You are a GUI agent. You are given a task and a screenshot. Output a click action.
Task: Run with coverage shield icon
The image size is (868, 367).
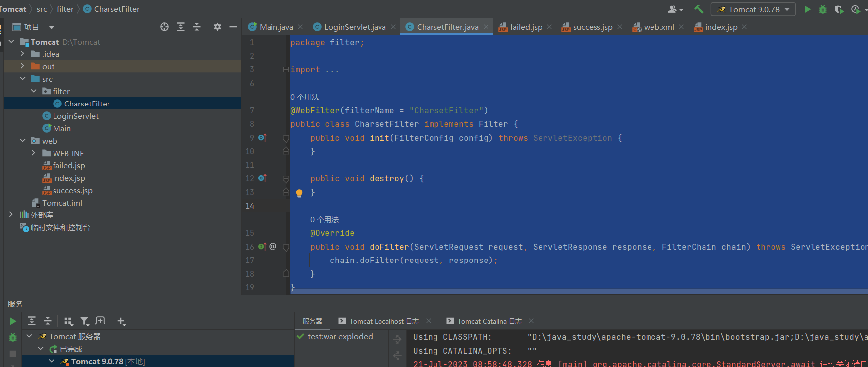[x=839, y=9]
